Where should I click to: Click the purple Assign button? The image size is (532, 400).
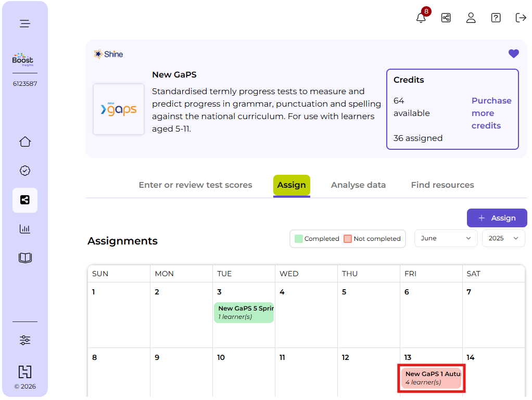[x=497, y=218]
